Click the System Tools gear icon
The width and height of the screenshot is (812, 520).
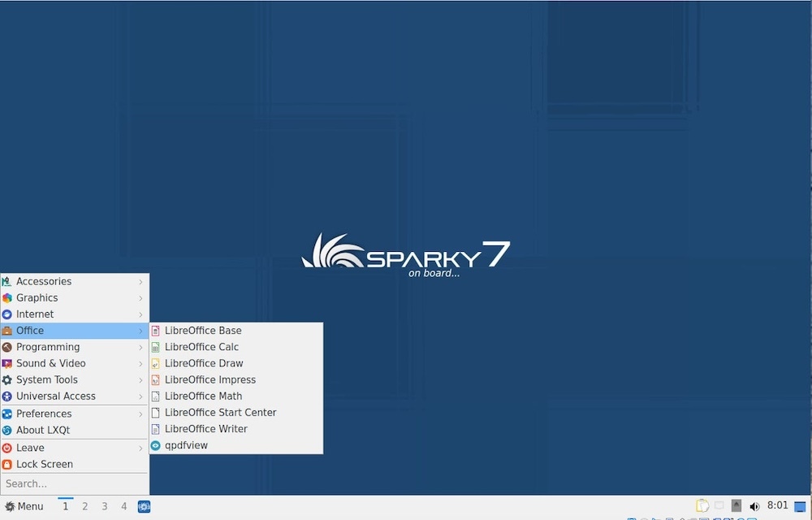tap(6, 380)
